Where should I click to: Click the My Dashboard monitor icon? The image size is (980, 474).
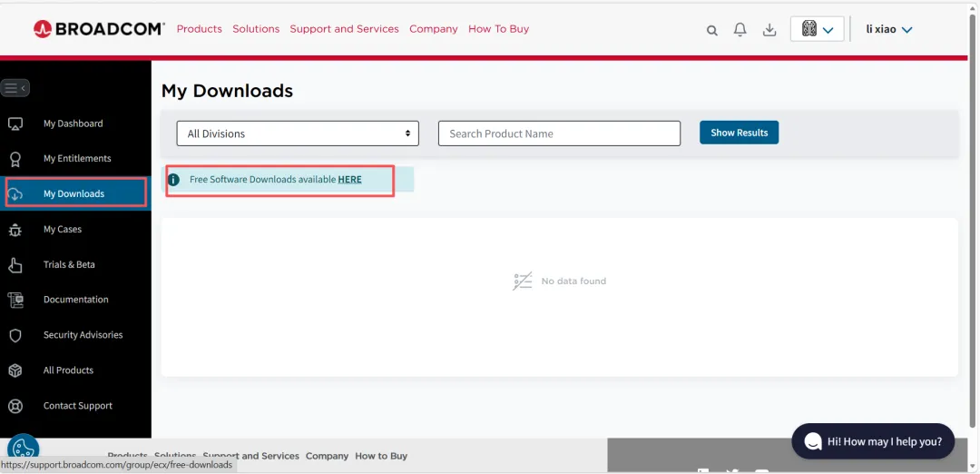(x=15, y=123)
